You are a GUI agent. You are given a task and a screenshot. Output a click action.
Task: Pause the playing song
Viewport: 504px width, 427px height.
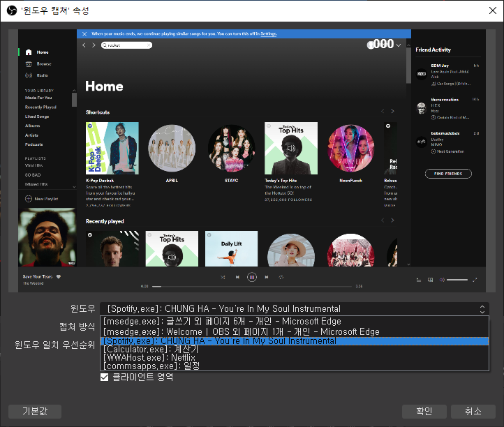coord(252,277)
